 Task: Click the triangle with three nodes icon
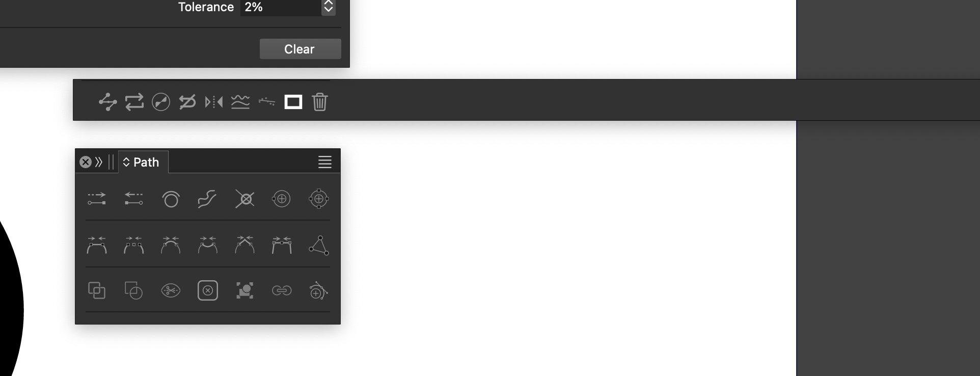tap(319, 245)
